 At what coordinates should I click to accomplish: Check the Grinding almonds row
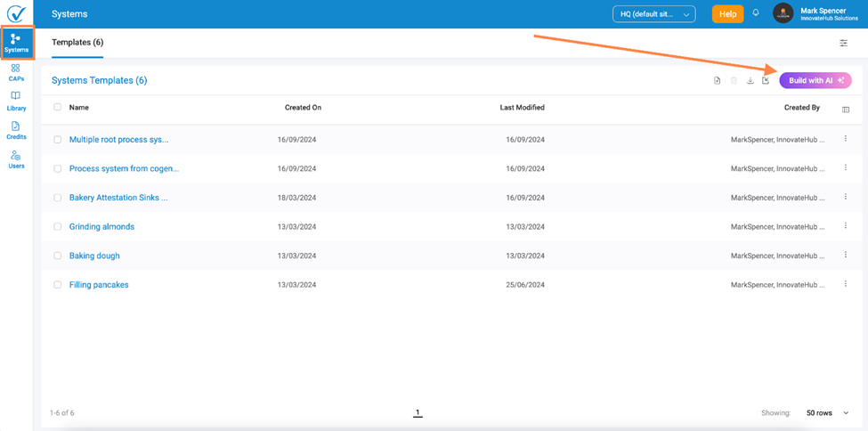(x=58, y=226)
